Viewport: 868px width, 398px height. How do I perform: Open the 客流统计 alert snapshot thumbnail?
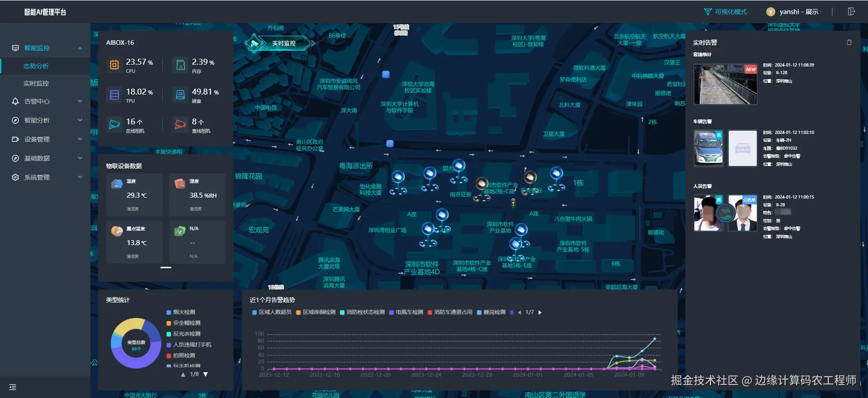tap(726, 84)
